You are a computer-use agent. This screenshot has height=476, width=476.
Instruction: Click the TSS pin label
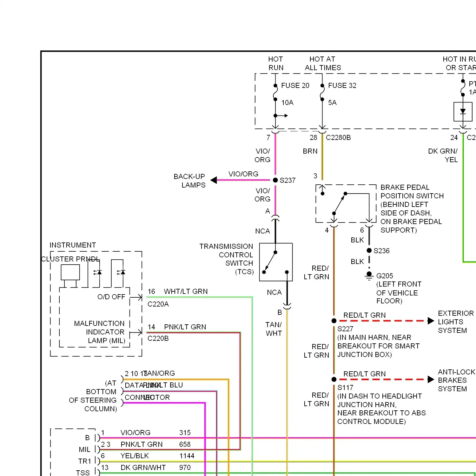(83, 473)
